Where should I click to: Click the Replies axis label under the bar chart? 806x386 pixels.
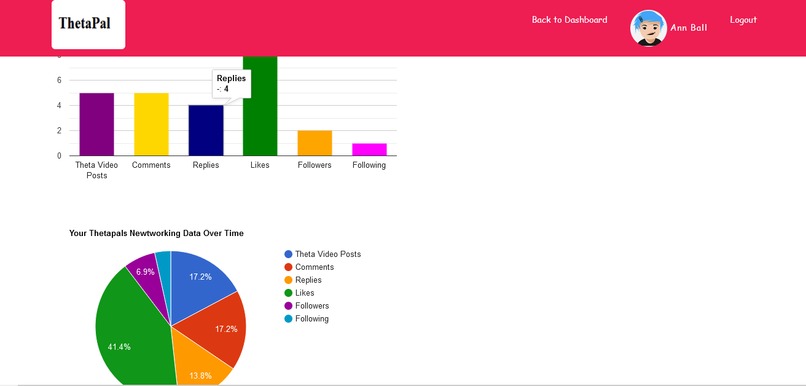pyautogui.click(x=206, y=165)
